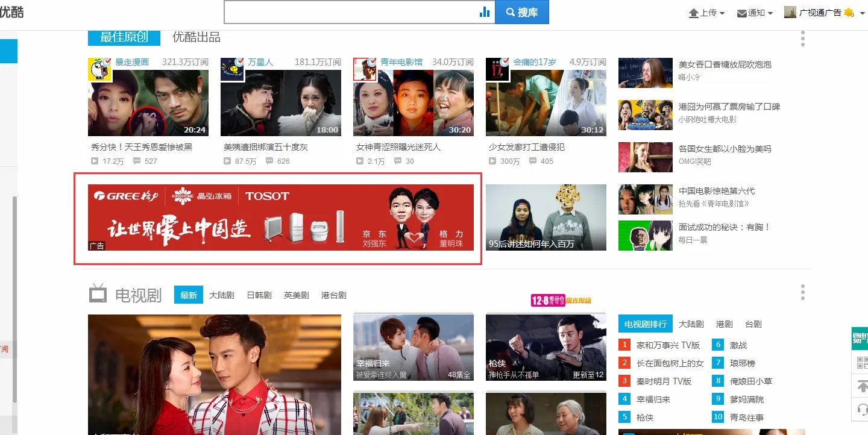Switch to the 优酷出品 tab
The image size is (868, 435).
tap(197, 37)
